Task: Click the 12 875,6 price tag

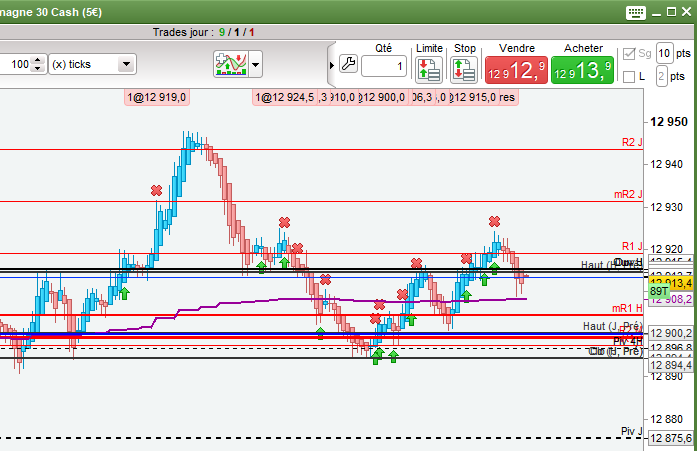Action: [x=671, y=438]
